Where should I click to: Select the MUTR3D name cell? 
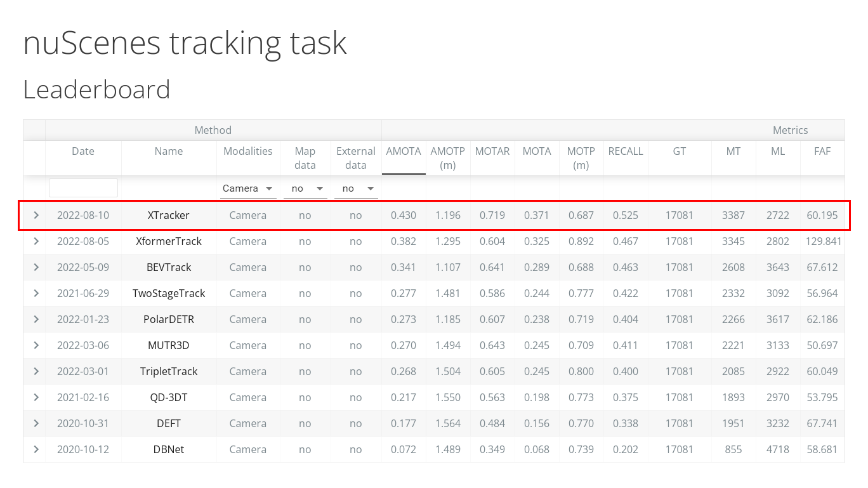point(169,345)
